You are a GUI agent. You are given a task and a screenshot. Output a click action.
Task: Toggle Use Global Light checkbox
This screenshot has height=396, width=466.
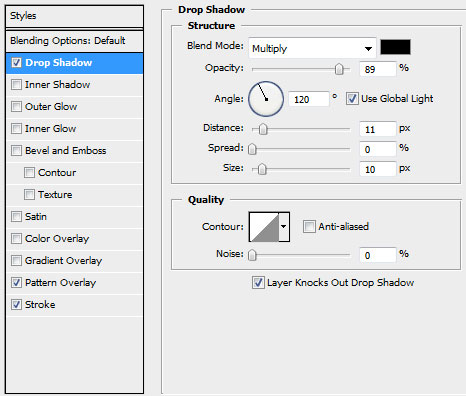pos(352,99)
